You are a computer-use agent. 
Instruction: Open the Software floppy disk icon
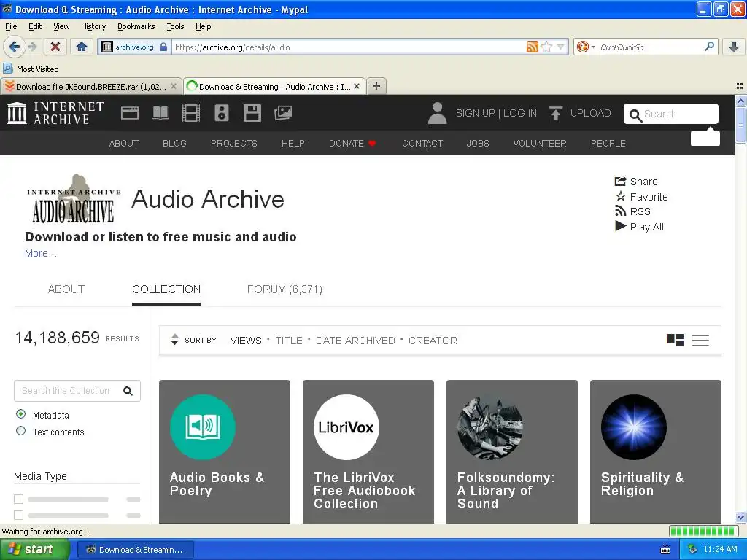coord(252,113)
